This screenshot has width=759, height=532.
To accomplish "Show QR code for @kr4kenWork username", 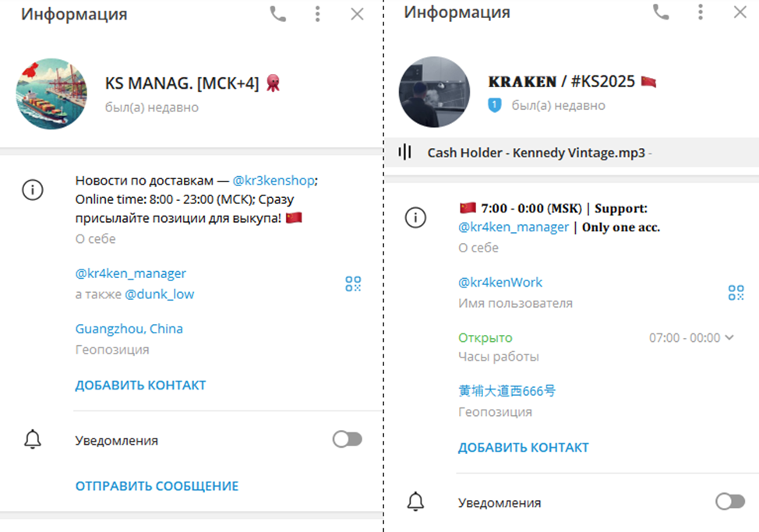I will click(736, 293).
